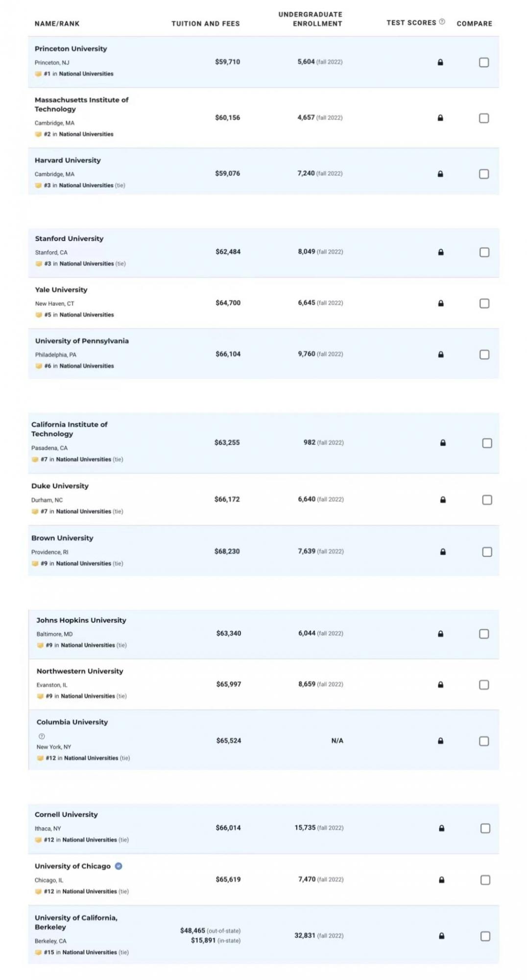The image size is (527, 980).
Task: Click the lock icon for UC Berkeley
Action: tap(441, 935)
